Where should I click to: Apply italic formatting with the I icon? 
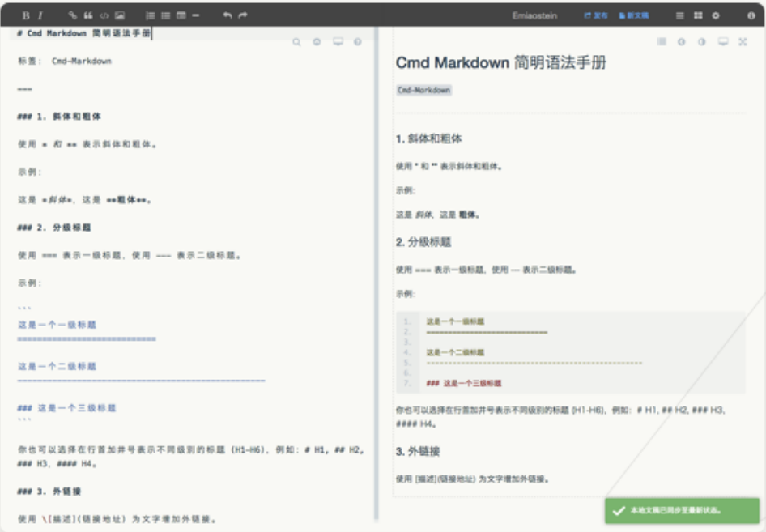click(x=40, y=15)
